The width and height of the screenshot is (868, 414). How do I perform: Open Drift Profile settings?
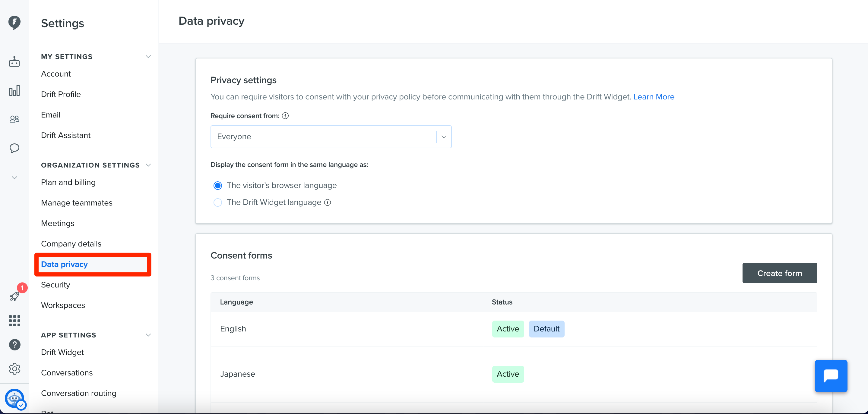tap(61, 94)
